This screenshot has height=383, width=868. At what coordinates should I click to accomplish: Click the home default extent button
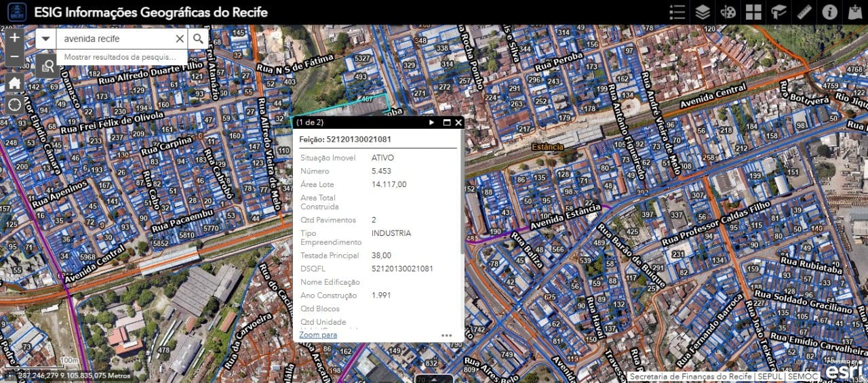point(14,83)
